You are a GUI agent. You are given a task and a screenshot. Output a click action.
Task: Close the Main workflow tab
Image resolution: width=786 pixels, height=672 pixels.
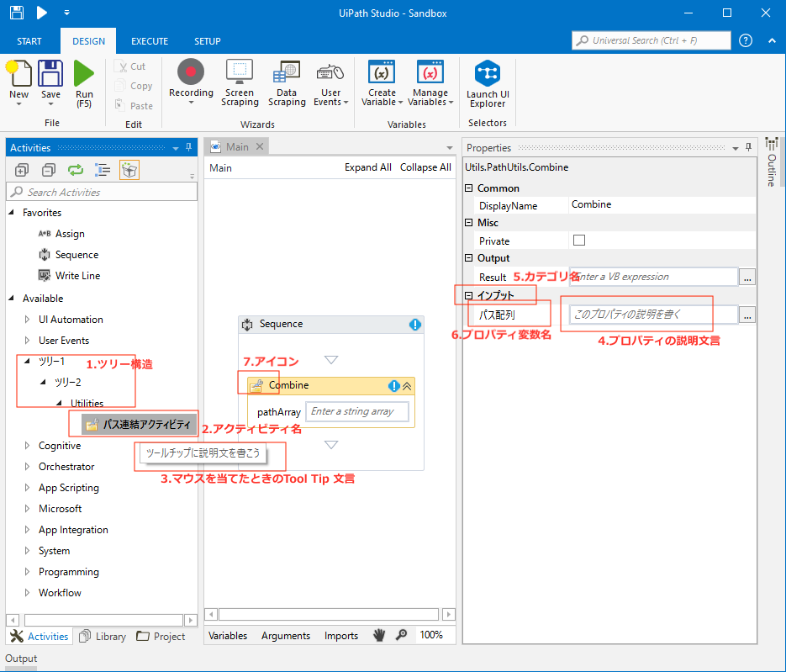[x=260, y=146]
